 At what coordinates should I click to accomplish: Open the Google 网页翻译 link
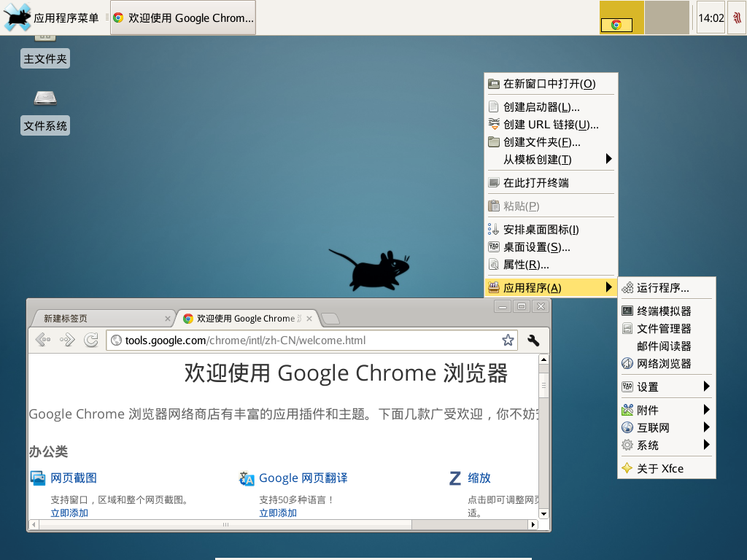coord(303,478)
